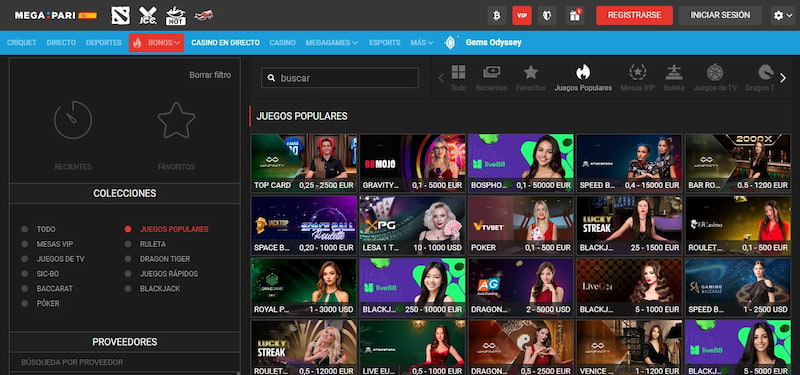Click the Bitcoin payments icon
Image resolution: width=800 pixels, height=375 pixels.
496,15
